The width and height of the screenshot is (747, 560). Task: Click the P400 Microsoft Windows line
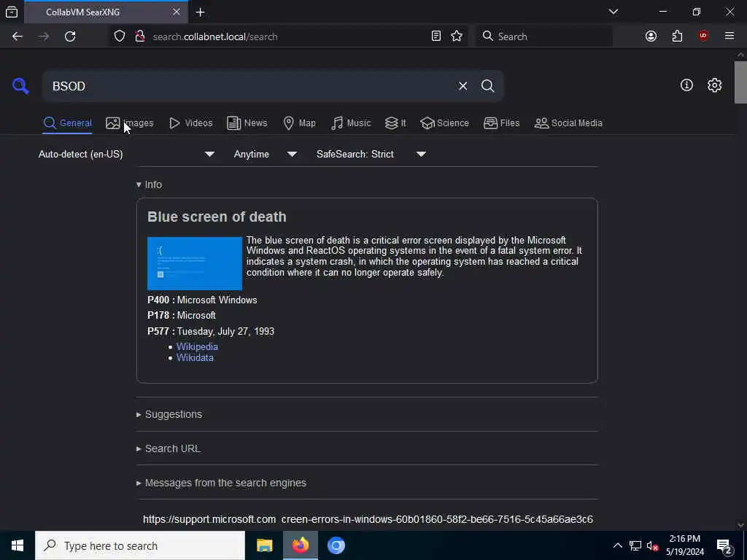(x=203, y=300)
